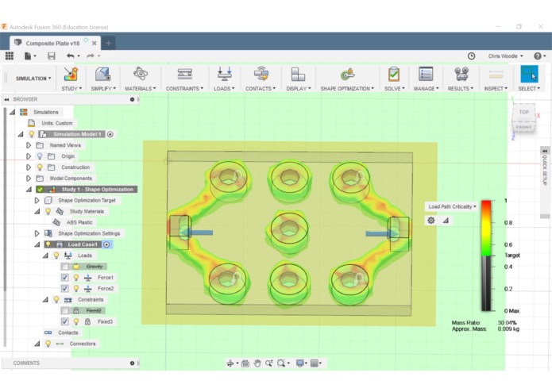This screenshot has height=392, width=552.
Task: Click the Select tool icon
Action: [529, 74]
